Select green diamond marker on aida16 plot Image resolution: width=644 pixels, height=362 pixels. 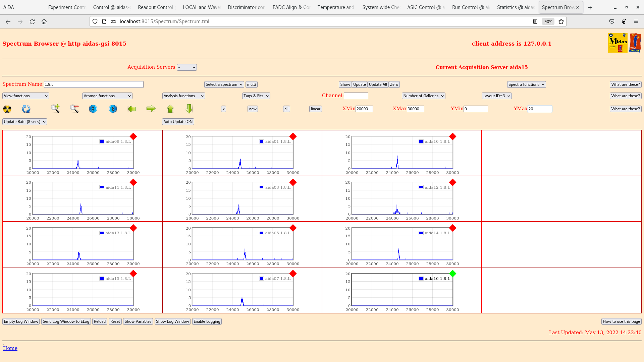pyautogui.click(x=452, y=274)
